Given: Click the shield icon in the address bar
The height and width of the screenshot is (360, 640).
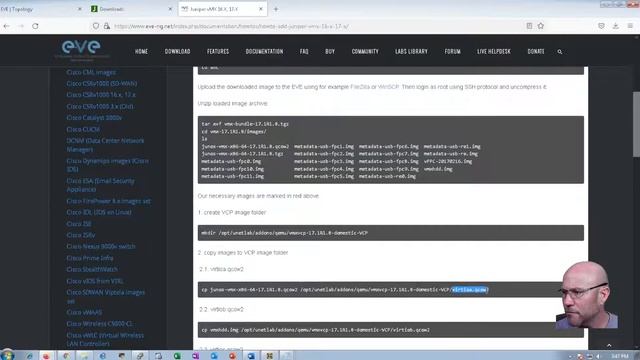Looking at the screenshot, I should (x=96, y=26).
